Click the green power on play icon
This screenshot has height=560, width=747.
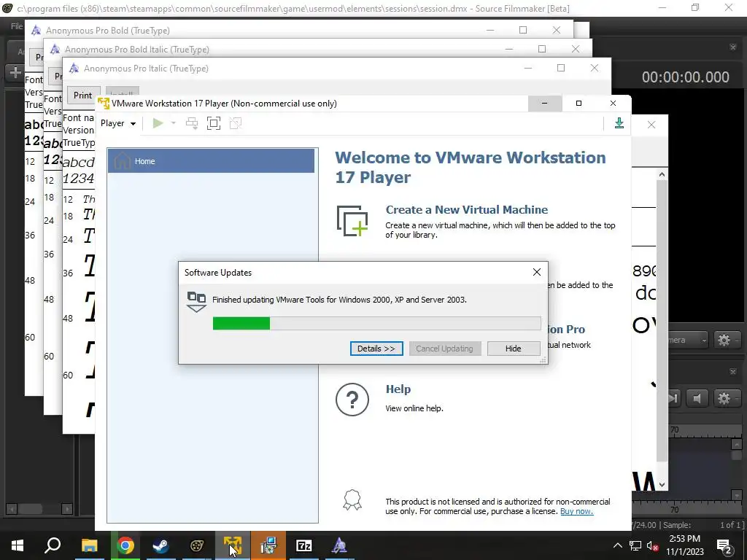click(x=158, y=123)
